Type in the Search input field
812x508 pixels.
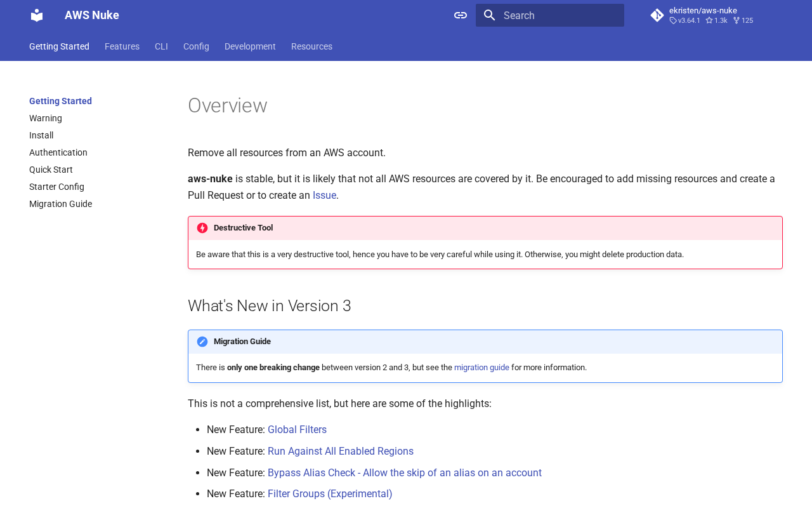pyautogui.click(x=558, y=15)
